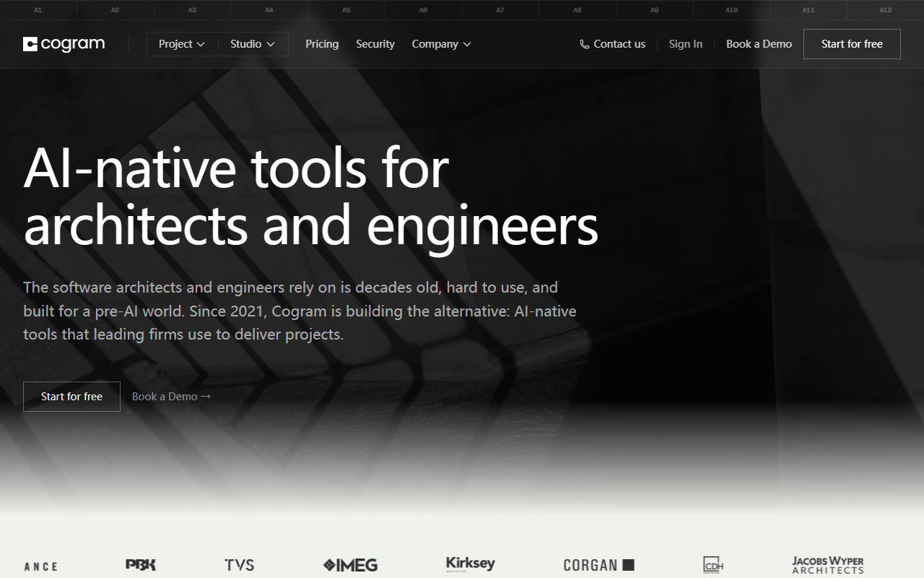
Task: Go to the Pricing page
Action: (322, 44)
